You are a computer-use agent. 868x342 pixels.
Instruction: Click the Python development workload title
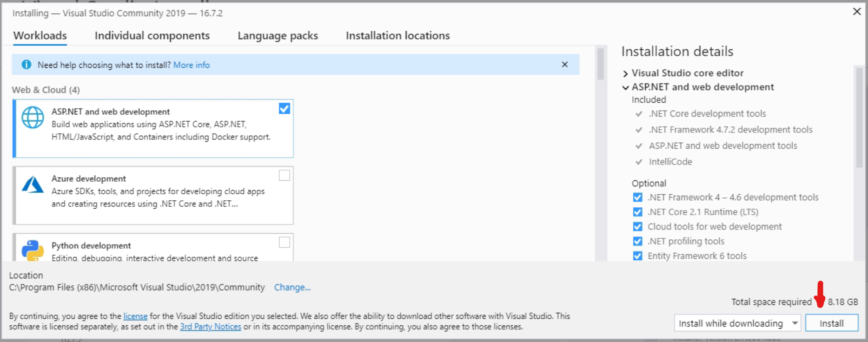[91, 245]
